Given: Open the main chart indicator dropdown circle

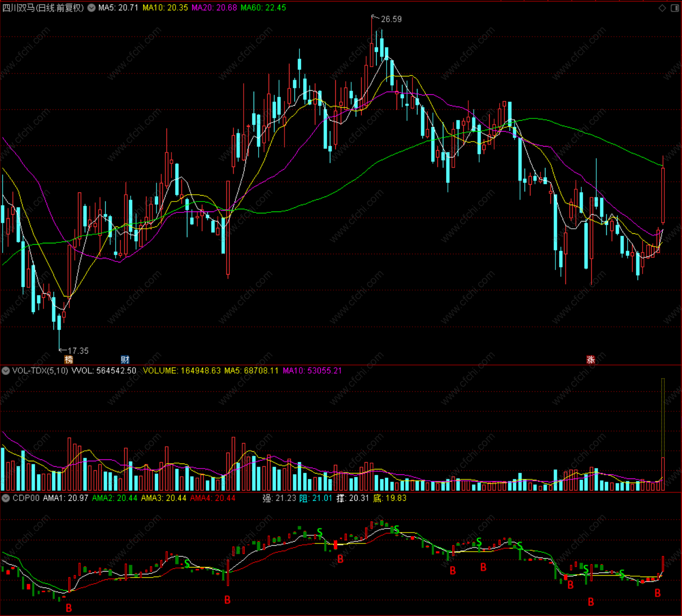Looking at the screenshot, I should coord(92,8).
